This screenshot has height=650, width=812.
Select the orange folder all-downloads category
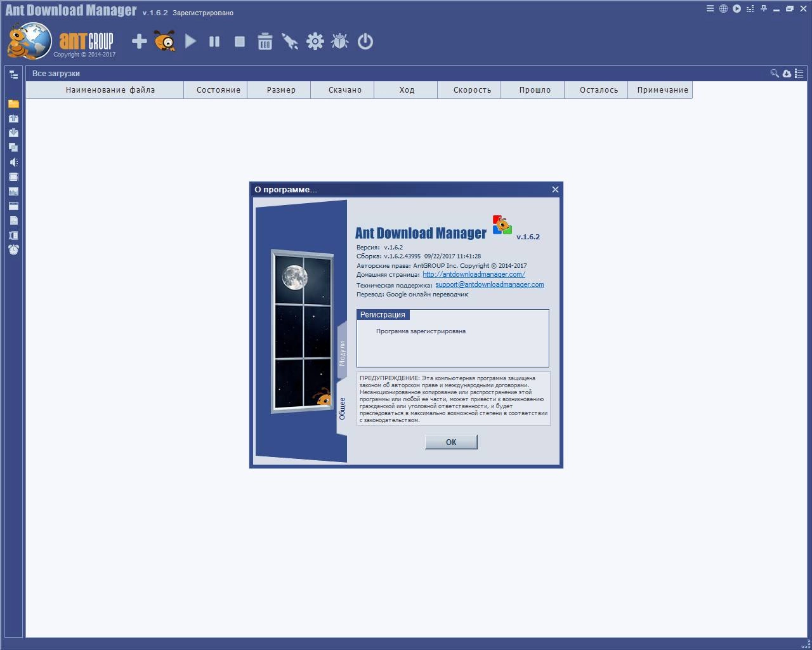13,103
